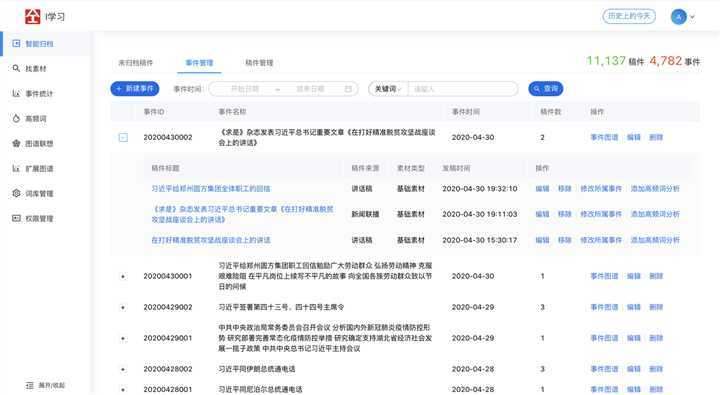Open the 关键词 search type dropdown

[388, 89]
